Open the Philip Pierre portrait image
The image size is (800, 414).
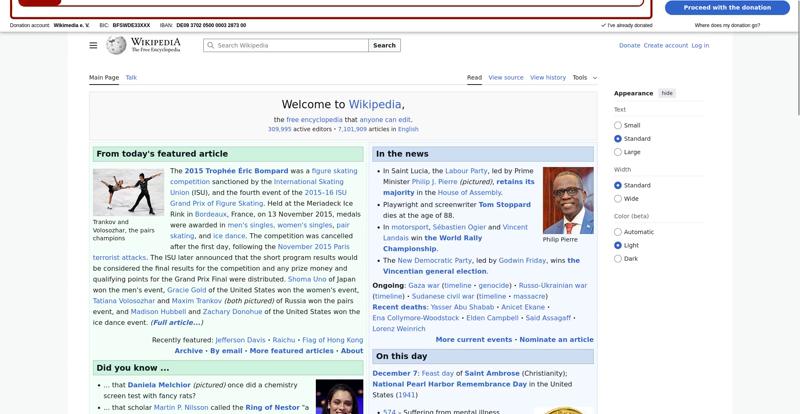point(567,200)
